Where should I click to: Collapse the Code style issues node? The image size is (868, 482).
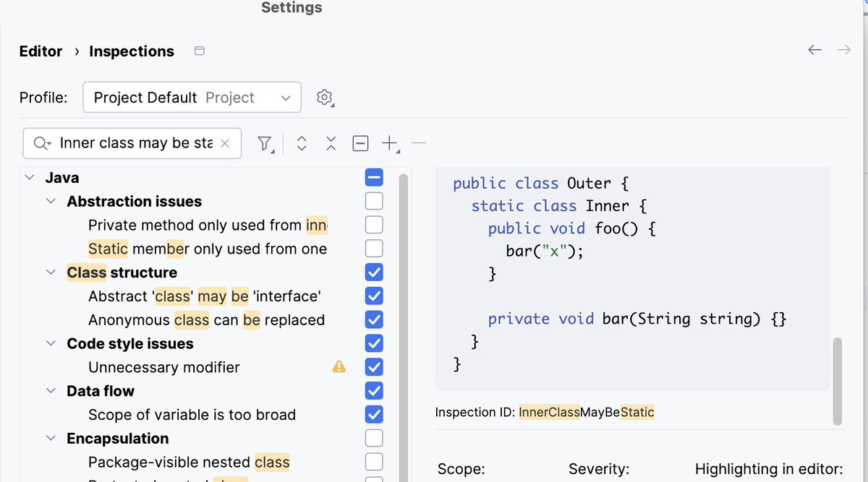coord(51,343)
